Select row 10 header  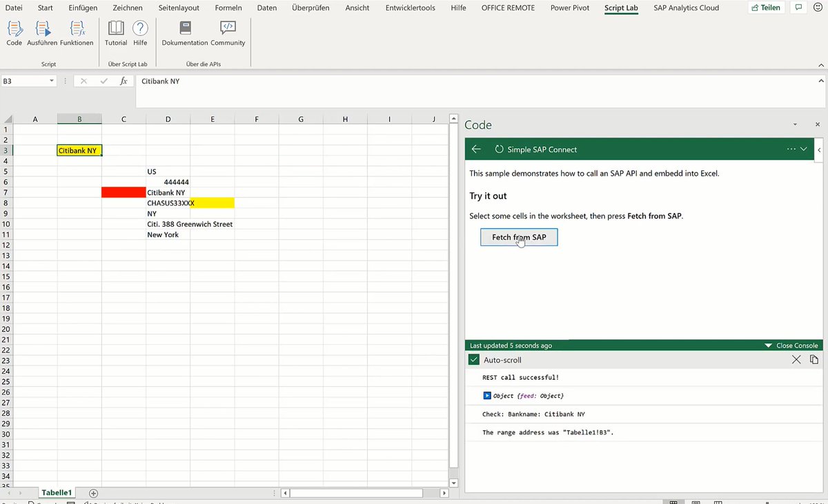tap(6, 224)
